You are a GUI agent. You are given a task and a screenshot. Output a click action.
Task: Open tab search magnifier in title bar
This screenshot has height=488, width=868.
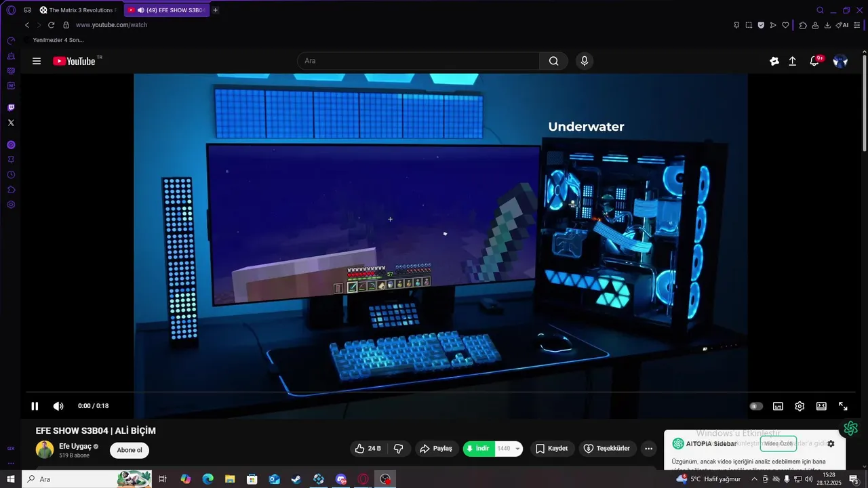click(820, 10)
